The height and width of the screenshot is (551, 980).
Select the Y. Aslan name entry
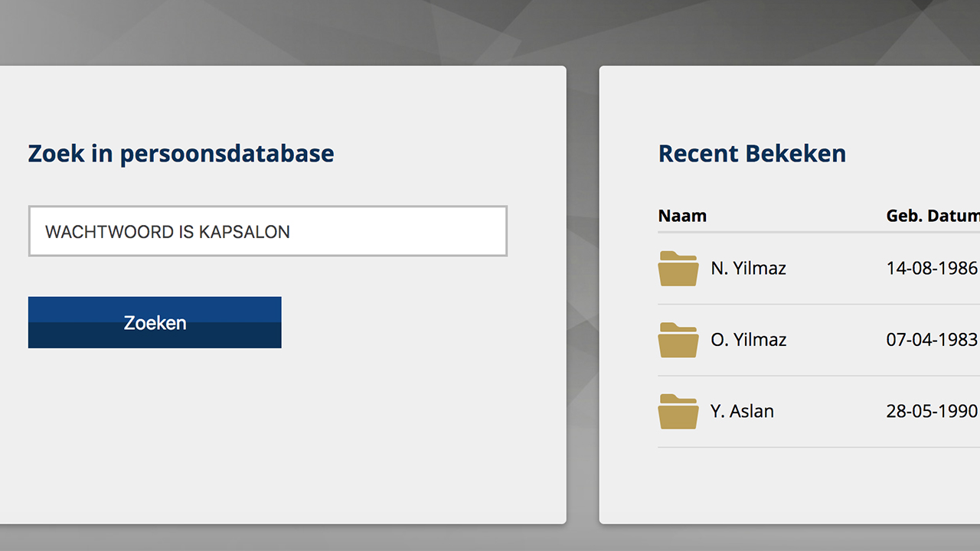742,411
